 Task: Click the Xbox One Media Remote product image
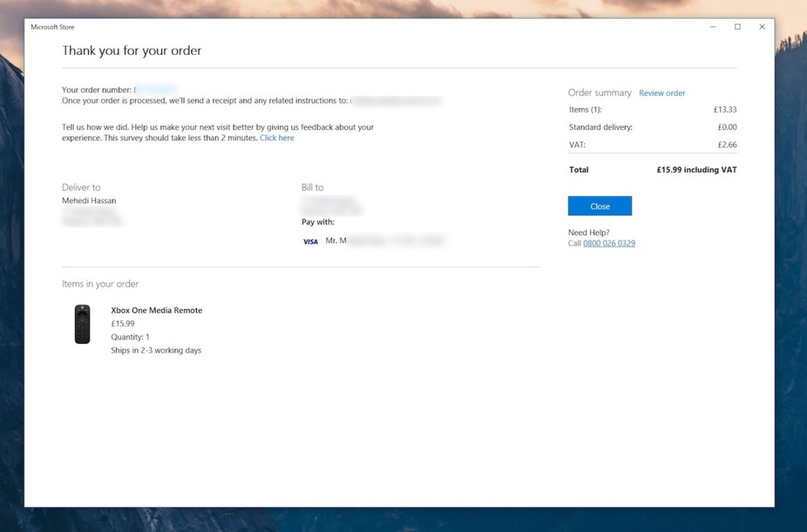[82, 324]
